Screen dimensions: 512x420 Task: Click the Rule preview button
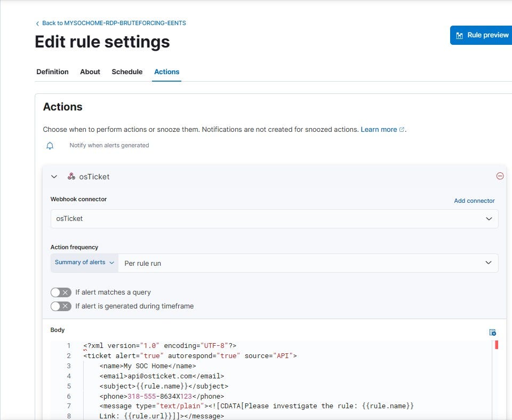(x=482, y=35)
